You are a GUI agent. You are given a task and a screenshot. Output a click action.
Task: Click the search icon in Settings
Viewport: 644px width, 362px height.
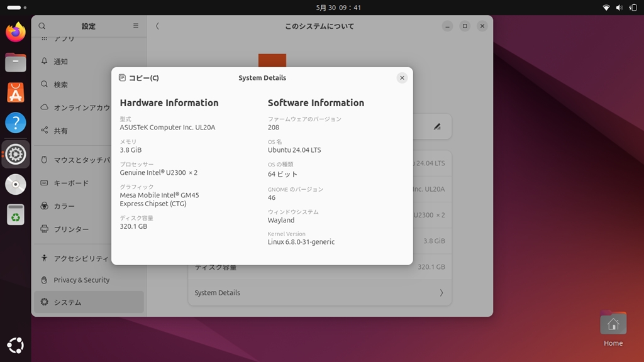click(x=42, y=26)
